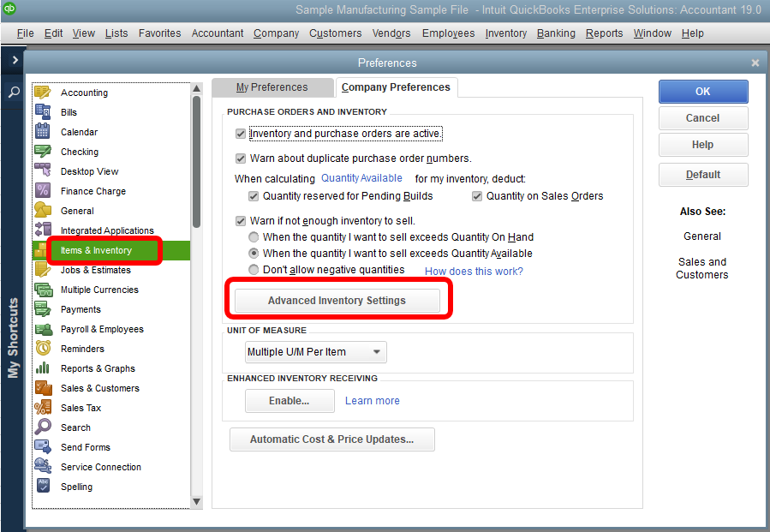
Task: Click How does this work? link
Action: tap(474, 272)
